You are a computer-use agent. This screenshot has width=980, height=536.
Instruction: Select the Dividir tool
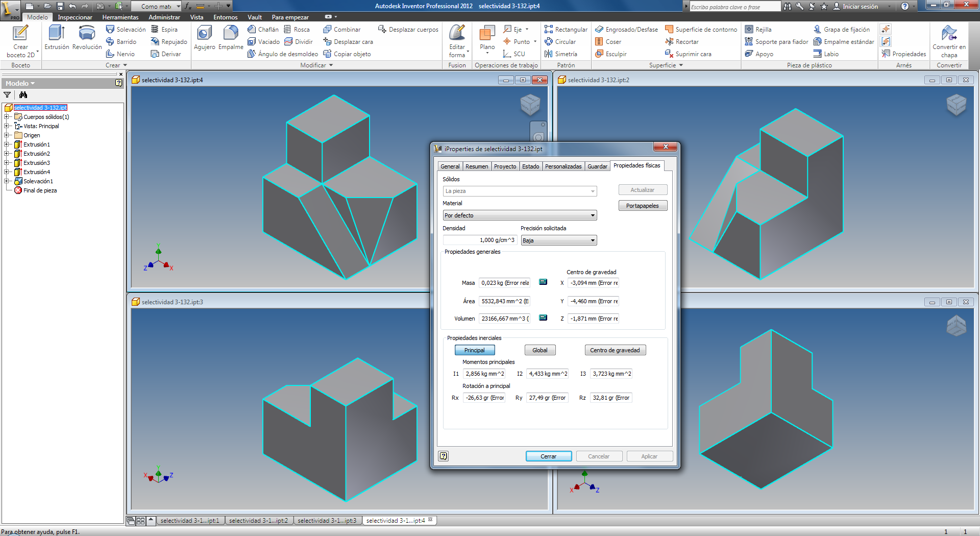[x=298, y=42]
